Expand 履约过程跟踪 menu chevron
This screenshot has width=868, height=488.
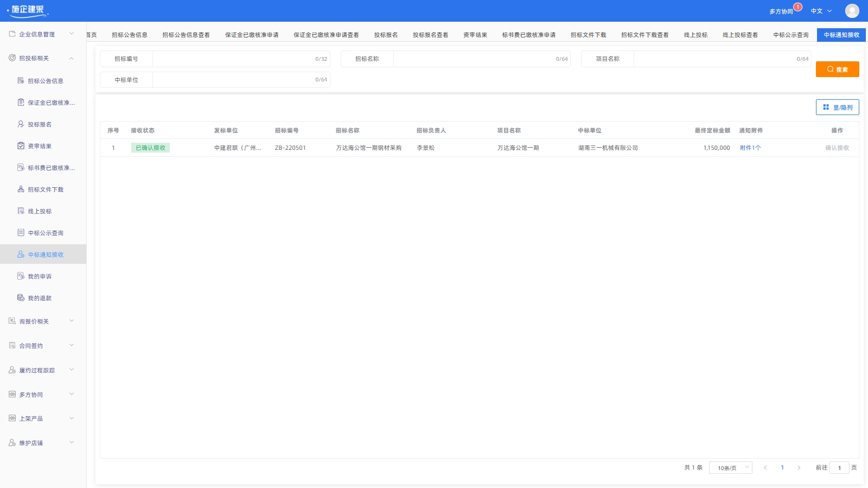click(72, 370)
